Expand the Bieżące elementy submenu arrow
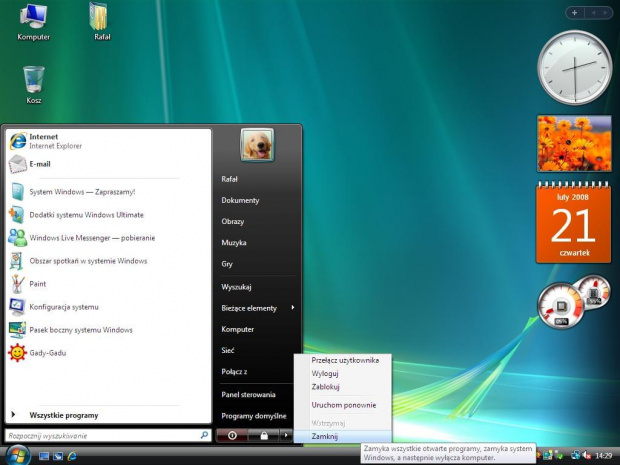The image size is (620, 465). click(293, 307)
